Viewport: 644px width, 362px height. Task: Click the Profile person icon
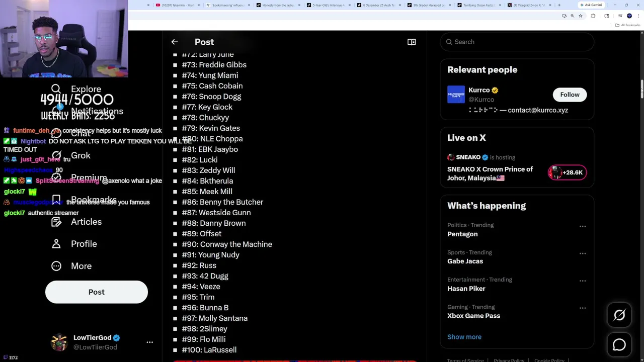[x=56, y=244]
